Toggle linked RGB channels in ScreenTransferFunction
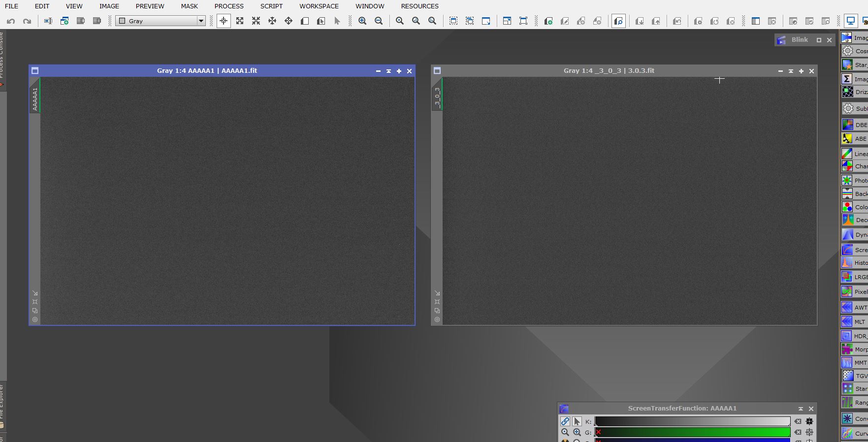Screen dimensions: 868x442 click(x=565, y=421)
